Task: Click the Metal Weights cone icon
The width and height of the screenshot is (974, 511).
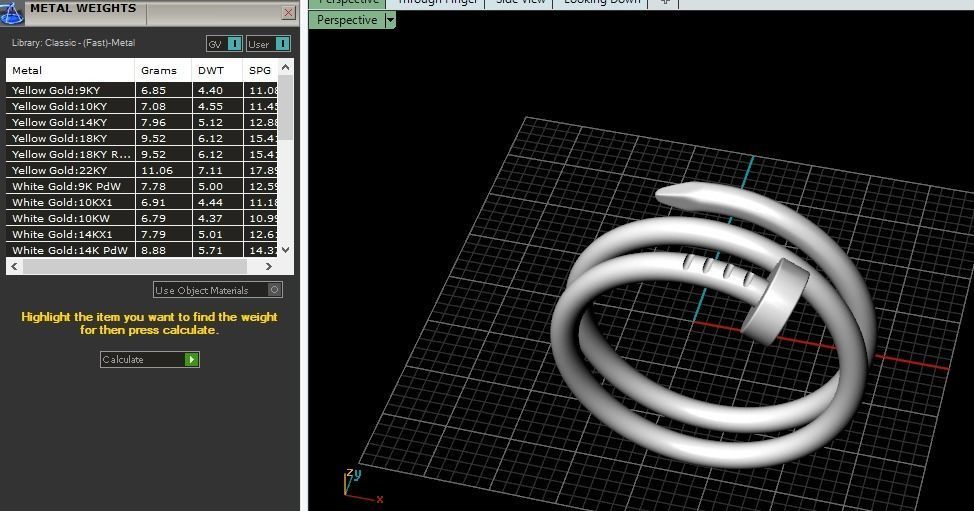Action: (11, 11)
